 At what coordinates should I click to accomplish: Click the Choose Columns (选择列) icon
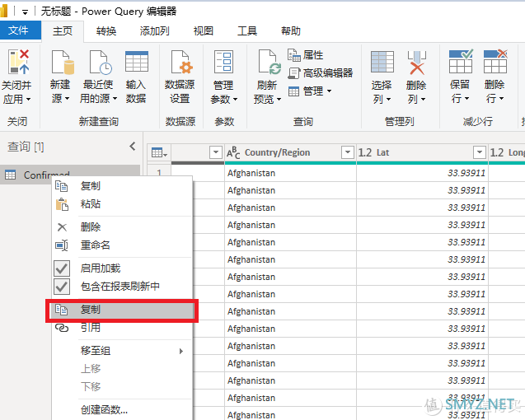point(382,62)
